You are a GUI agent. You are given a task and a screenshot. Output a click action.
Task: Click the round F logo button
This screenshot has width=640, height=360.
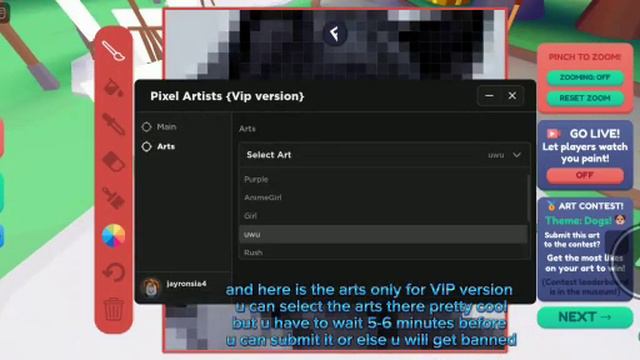click(x=335, y=33)
